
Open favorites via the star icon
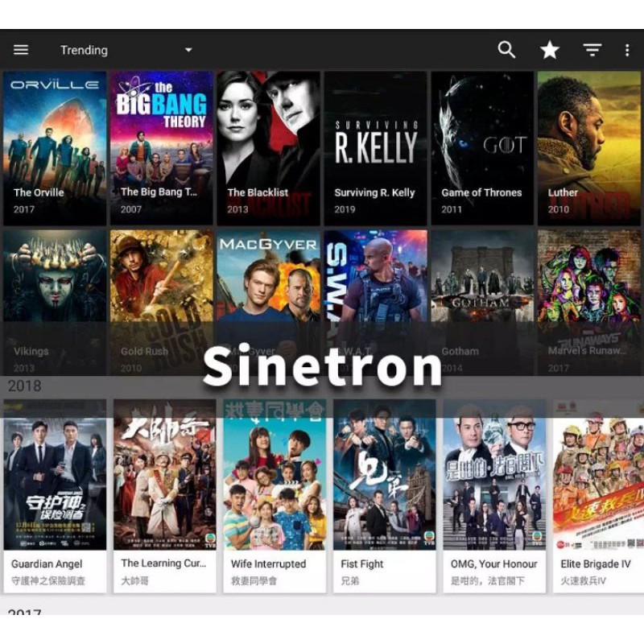pos(550,50)
